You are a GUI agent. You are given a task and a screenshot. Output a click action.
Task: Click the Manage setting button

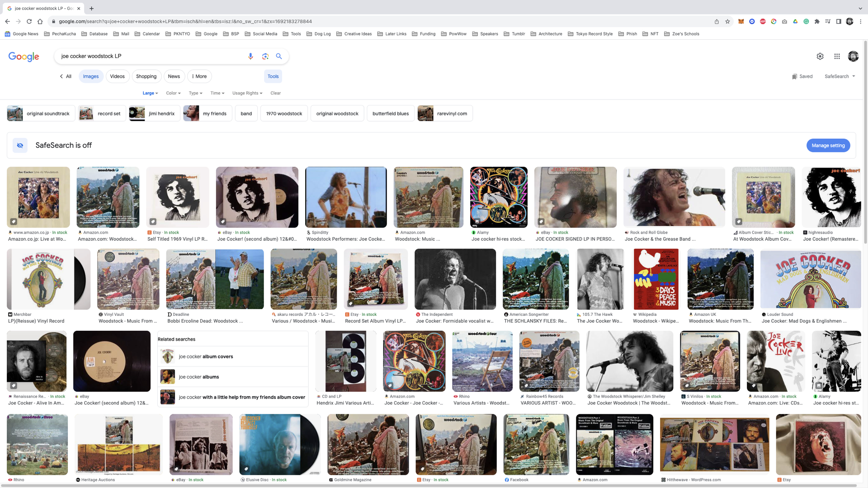828,145
